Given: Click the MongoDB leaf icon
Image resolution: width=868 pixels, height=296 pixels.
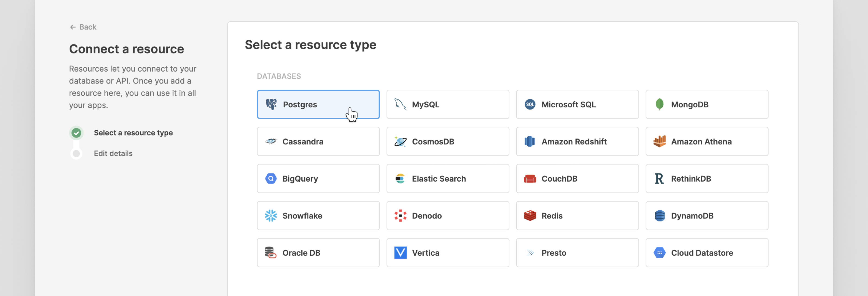Looking at the screenshot, I should tap(659, 104).
